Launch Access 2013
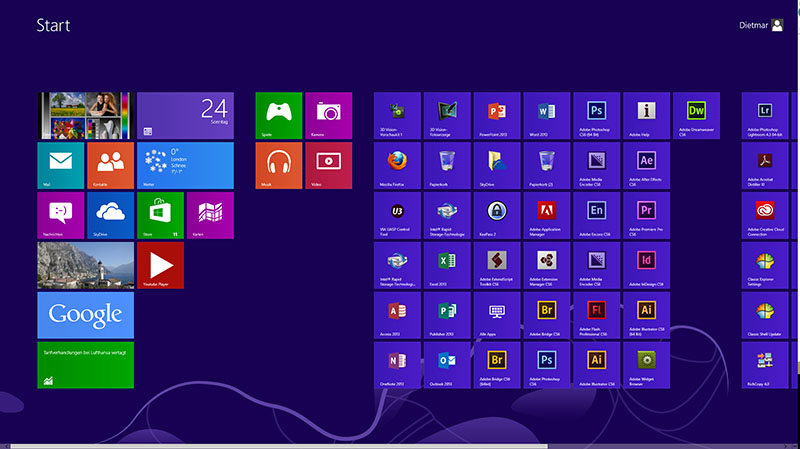800x449 pixels. (x=397, y=315)
